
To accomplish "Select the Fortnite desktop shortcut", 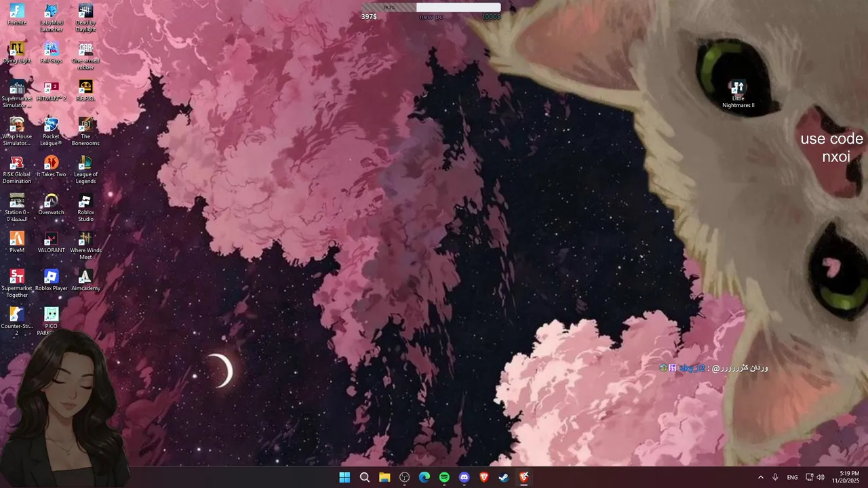I will pyautogui.click(x=17, y=14).
